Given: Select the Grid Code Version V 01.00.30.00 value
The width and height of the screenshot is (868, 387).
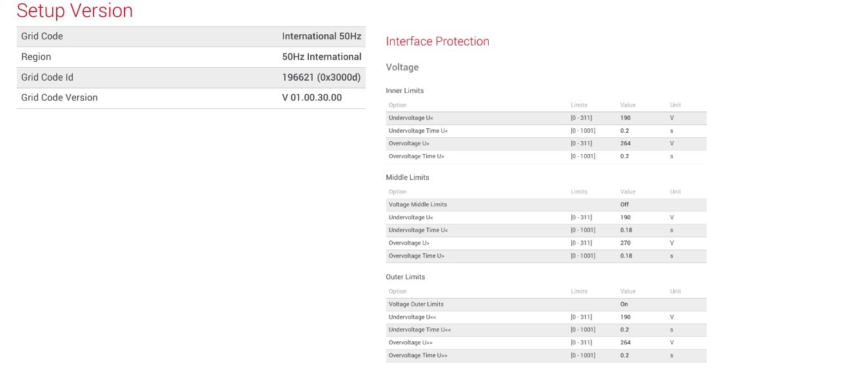Looking at the screenshot, I should click(311, 97).
